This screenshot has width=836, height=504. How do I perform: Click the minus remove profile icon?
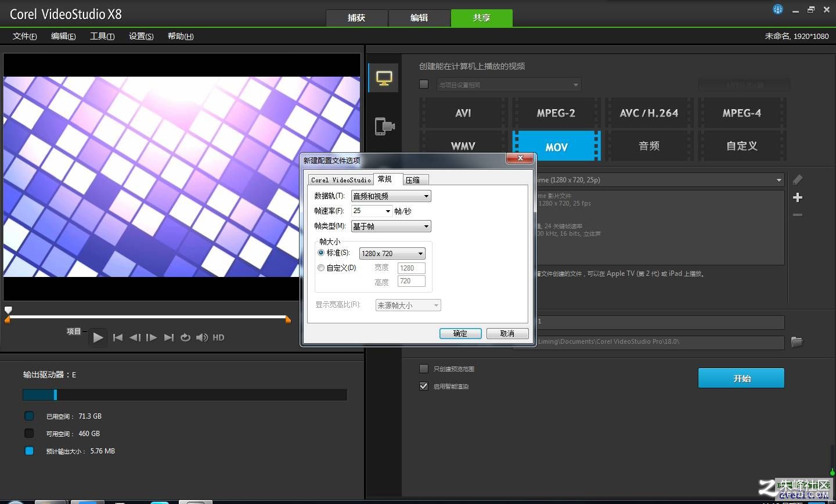pos(798,215)
